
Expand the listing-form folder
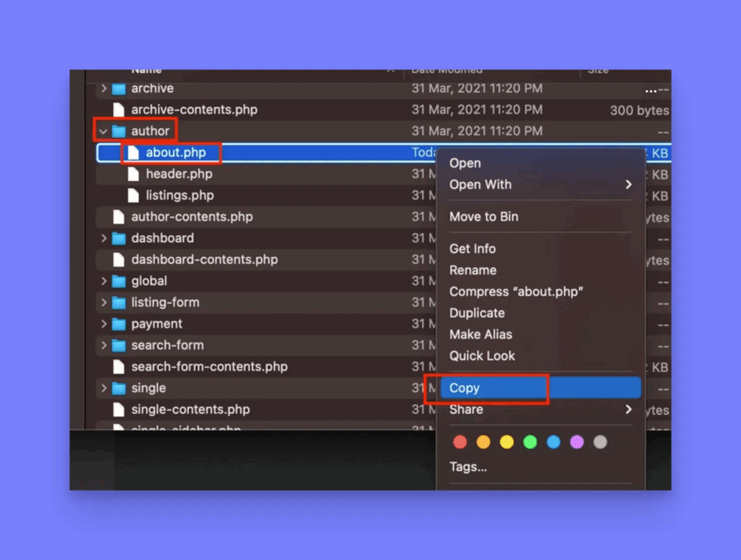click(x=103, y=302)
